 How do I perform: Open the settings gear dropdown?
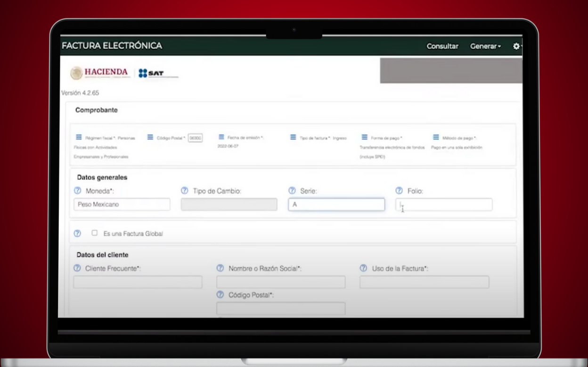(517, 46)
